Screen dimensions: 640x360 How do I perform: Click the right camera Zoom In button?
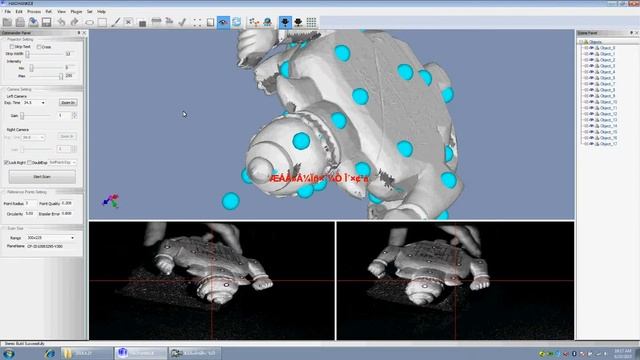(x=67, y=136)
